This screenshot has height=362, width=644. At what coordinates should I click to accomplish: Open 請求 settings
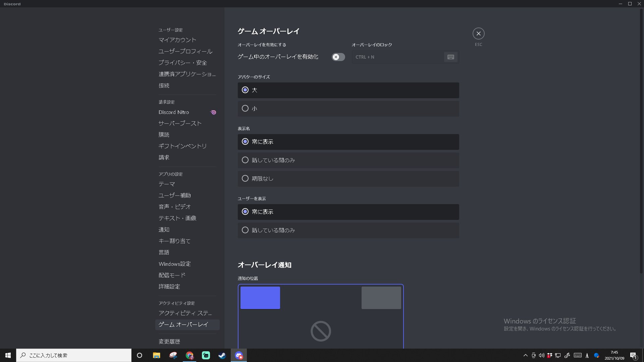click(x=187, y=158)
